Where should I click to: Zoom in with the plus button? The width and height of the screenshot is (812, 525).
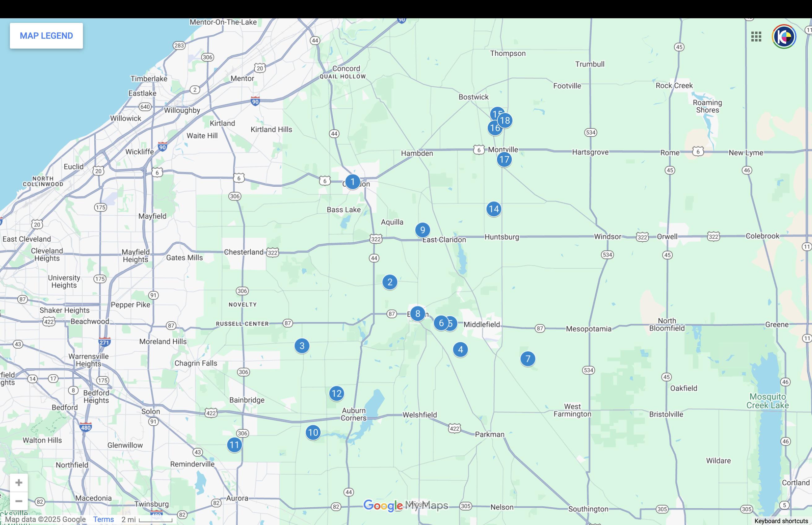point(19,482)
